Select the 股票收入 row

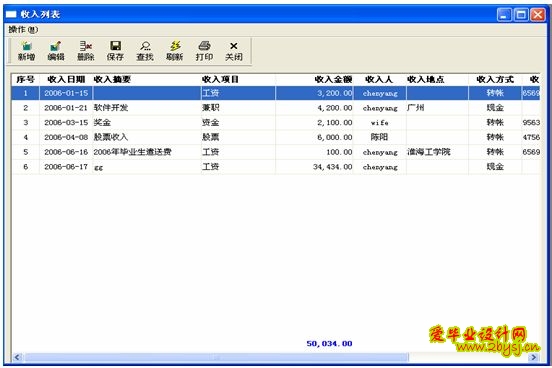pos(276,137)
